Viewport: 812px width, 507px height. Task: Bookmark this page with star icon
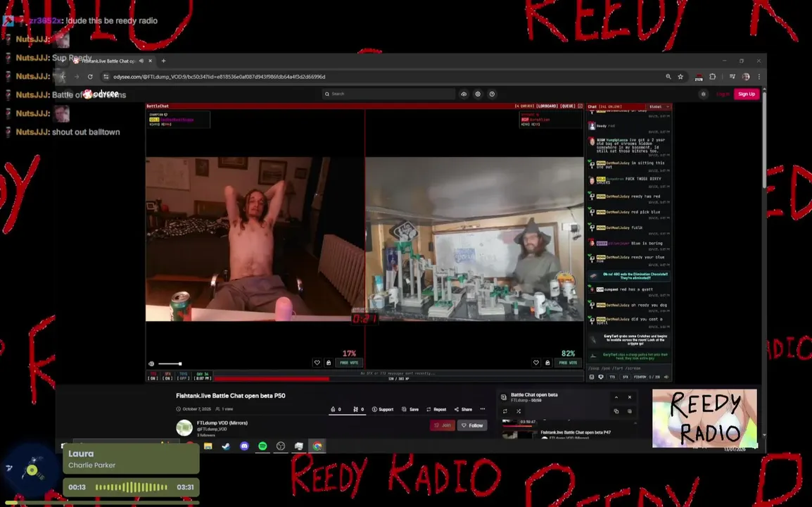point(680,77)
